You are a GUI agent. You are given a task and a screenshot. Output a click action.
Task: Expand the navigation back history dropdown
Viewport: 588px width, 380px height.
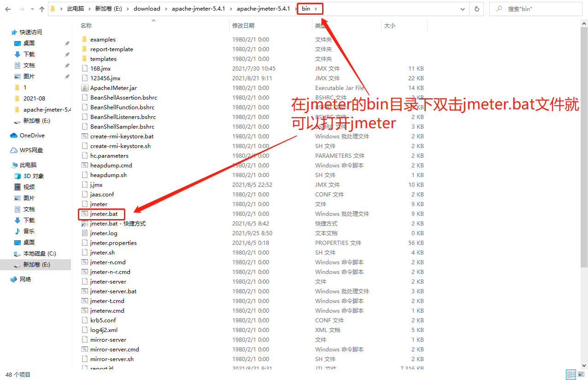(32, 8)
